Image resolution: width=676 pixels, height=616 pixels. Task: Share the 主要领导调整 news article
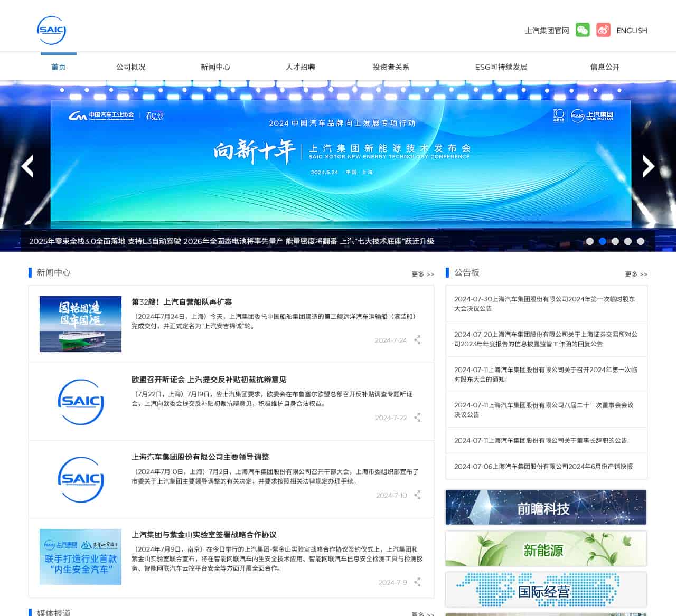417,495
